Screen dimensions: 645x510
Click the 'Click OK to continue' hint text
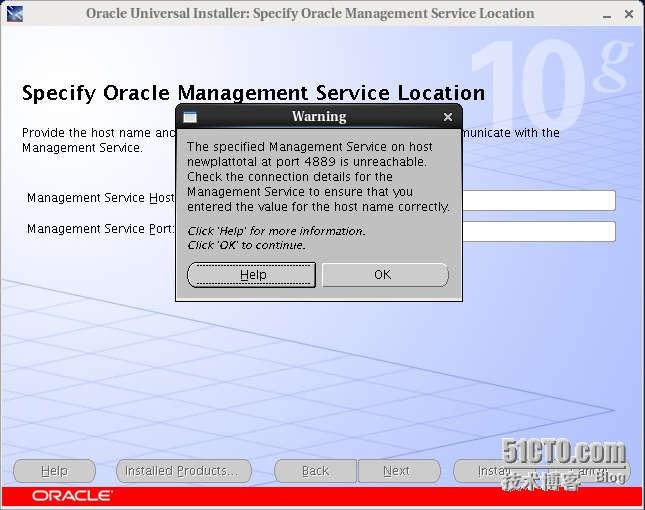(246, 245)
